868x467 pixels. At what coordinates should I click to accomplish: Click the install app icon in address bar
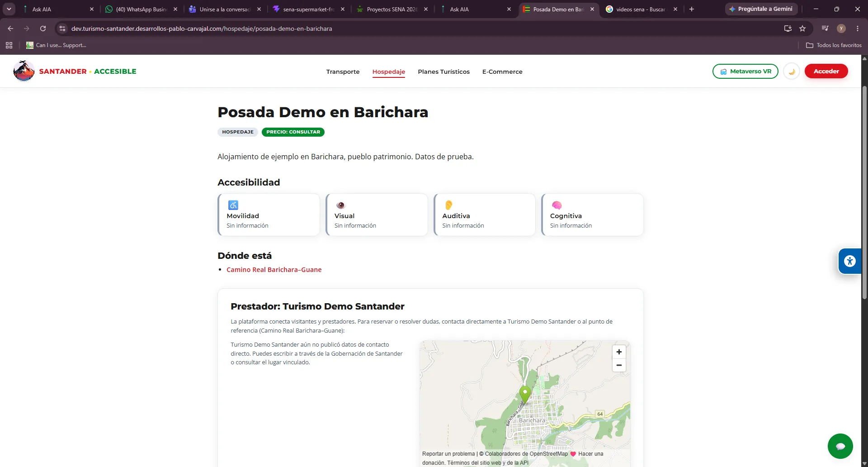coord(788,29)
